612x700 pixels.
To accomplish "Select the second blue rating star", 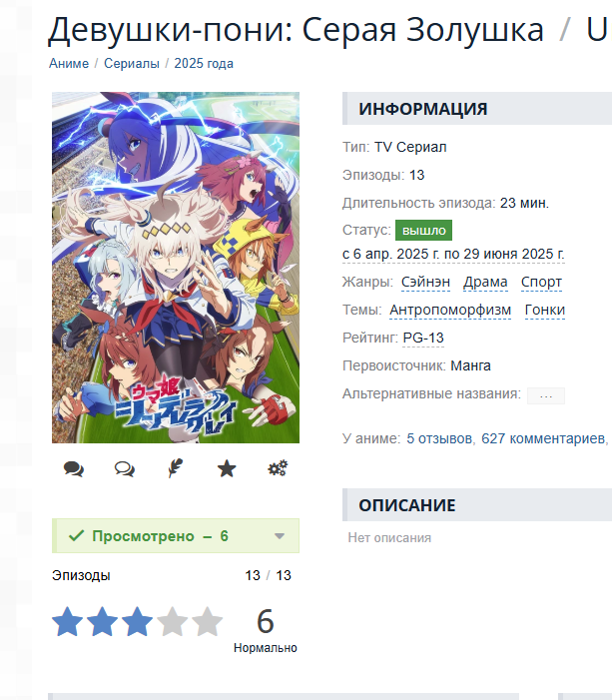I will click(102, 621).
